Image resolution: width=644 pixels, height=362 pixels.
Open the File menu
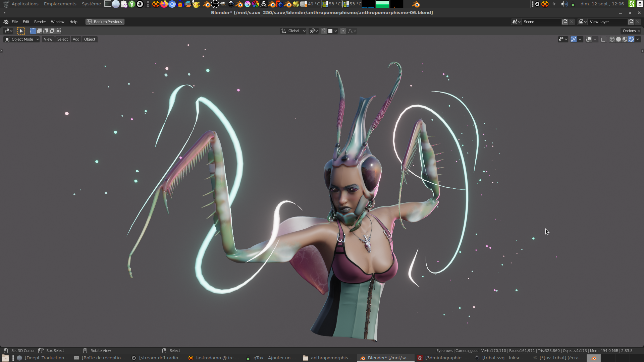tap(15, 22)
